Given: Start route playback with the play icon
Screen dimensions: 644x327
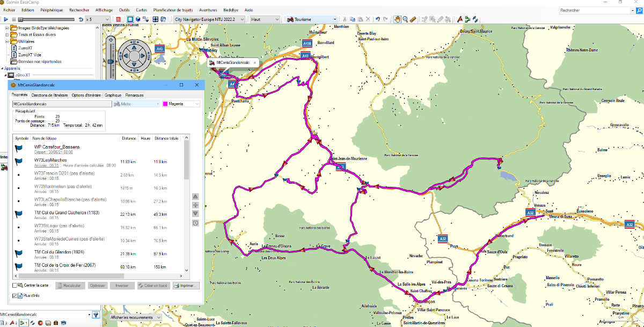Looking at the screenshot, I should coord(6,19).
